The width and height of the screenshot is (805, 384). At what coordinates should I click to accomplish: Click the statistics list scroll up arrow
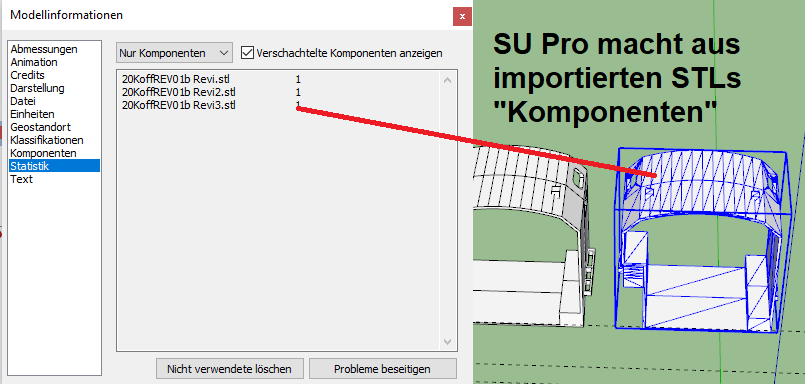447,80
